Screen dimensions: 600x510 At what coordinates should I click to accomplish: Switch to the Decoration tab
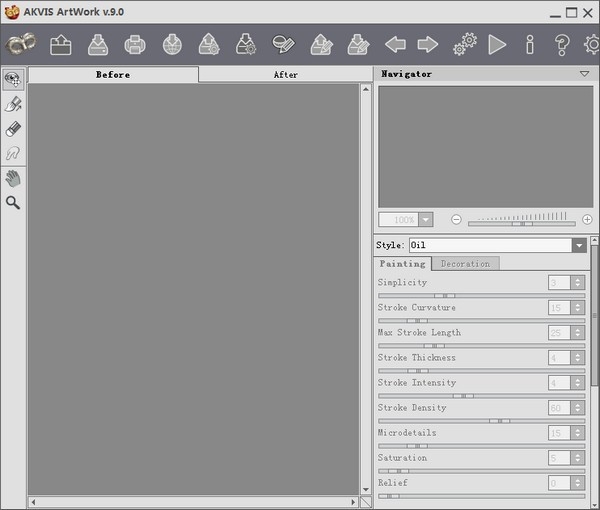[x=465, y=264]
